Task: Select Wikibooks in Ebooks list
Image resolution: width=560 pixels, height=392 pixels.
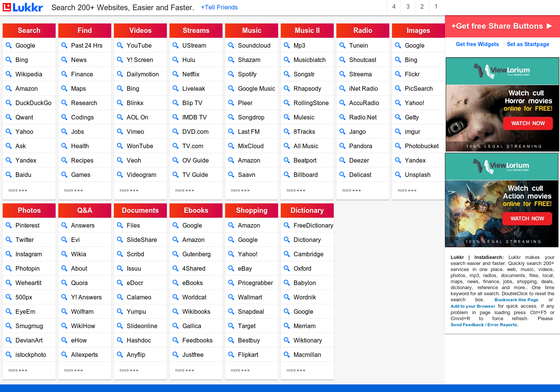Action: [196, 311]
